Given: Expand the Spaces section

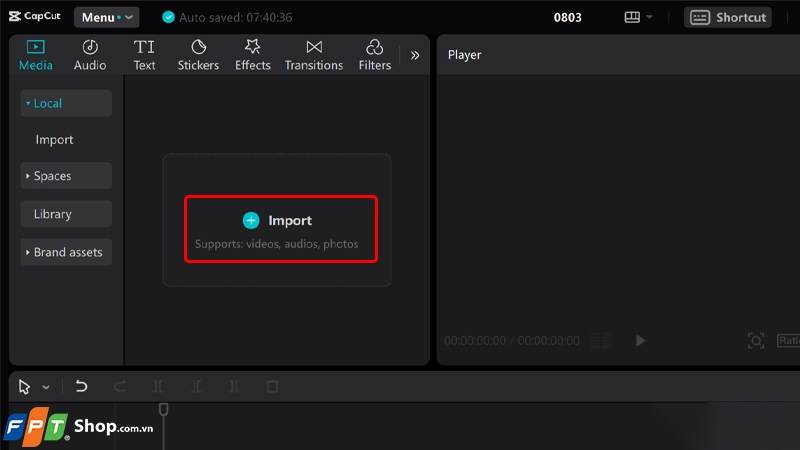Looking at the screenshot, I should [66, 176].
